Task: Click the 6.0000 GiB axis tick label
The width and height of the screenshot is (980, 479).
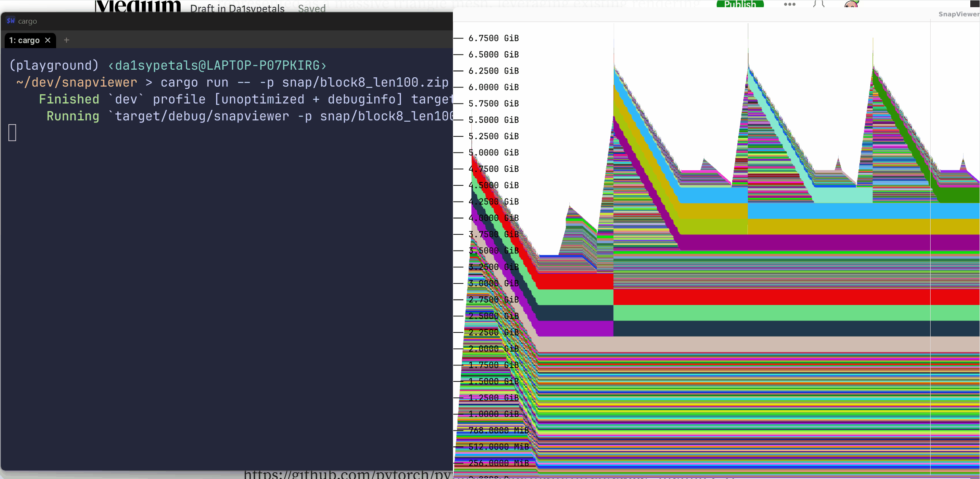Action: 493,87
